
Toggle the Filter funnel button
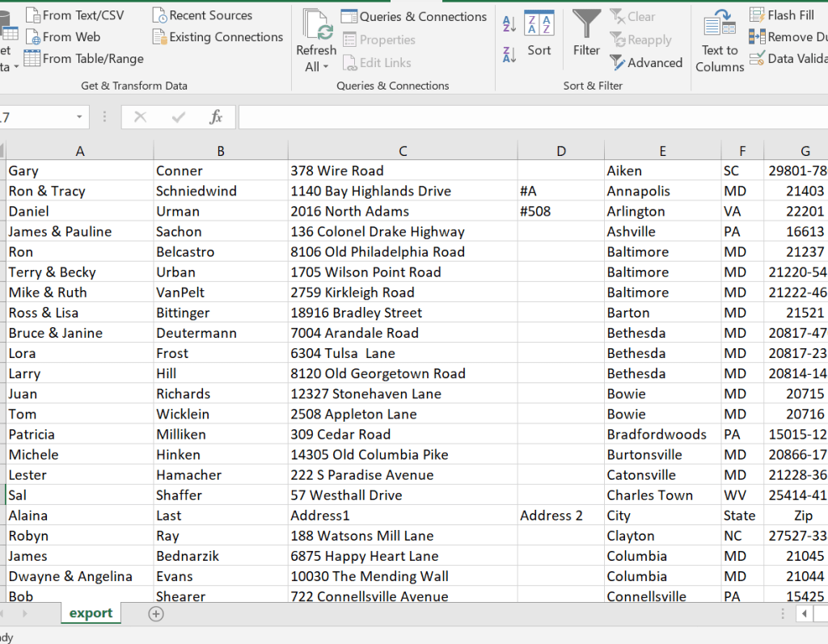(586, 34)
